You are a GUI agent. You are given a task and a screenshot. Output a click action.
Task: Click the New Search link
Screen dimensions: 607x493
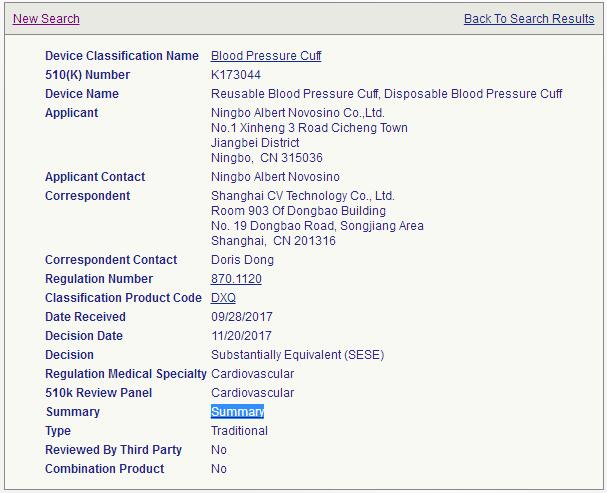(46, 19)
